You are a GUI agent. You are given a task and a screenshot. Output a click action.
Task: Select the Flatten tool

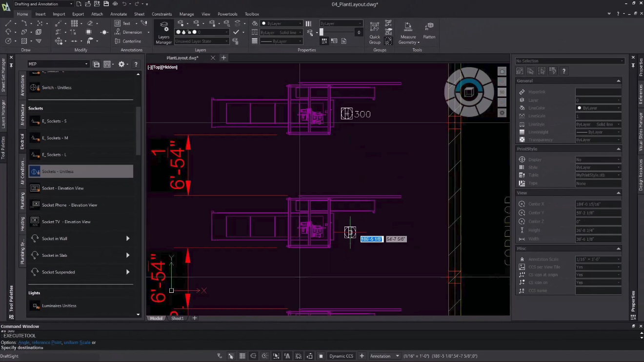coord(429,30)
